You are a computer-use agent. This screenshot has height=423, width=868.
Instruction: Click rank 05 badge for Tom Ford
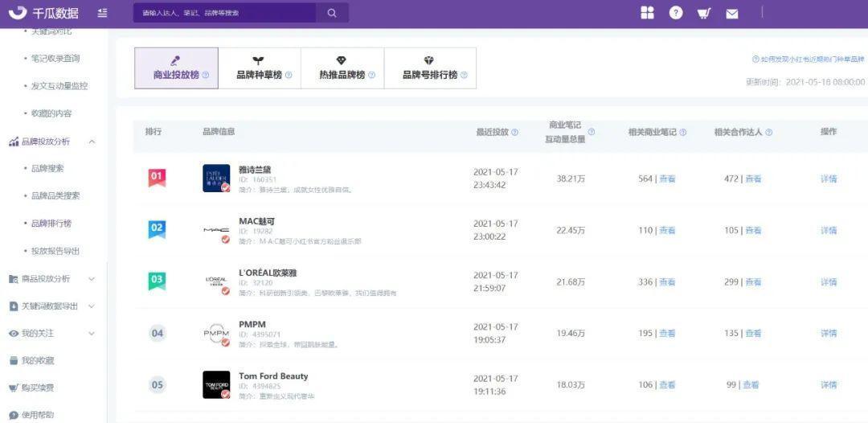pyautogui.click(x=158, y=384)
